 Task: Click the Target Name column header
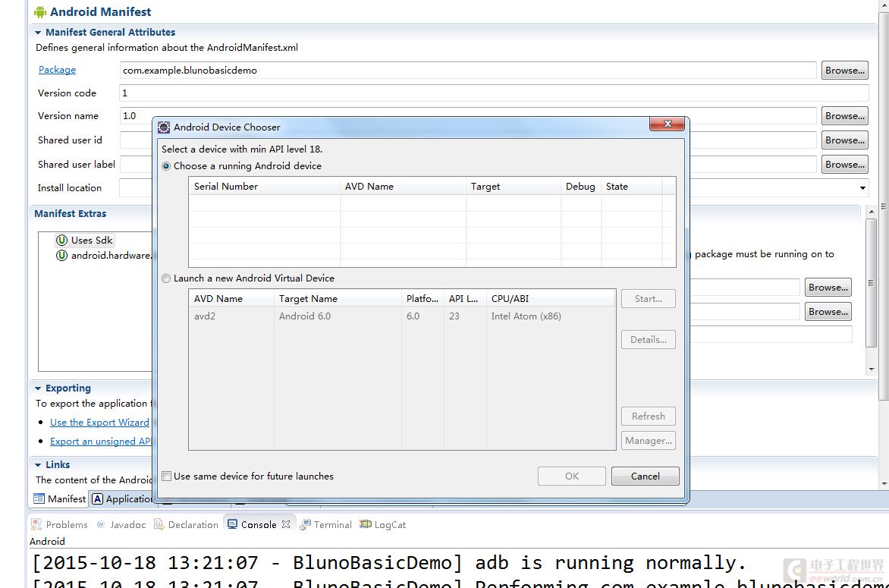point(338,299)
